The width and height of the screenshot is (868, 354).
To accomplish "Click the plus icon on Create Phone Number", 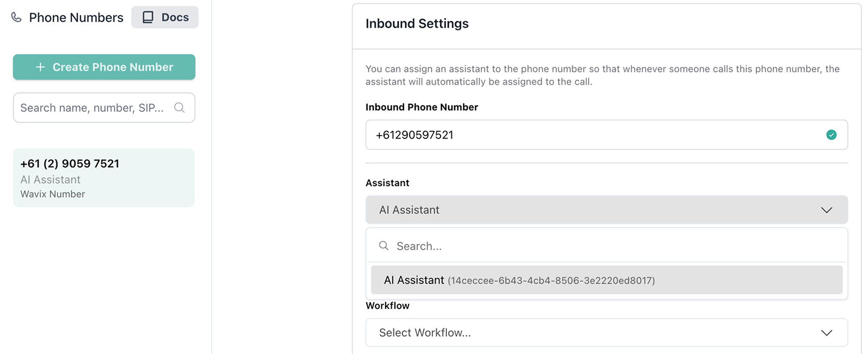I will [x=40, y=67].
